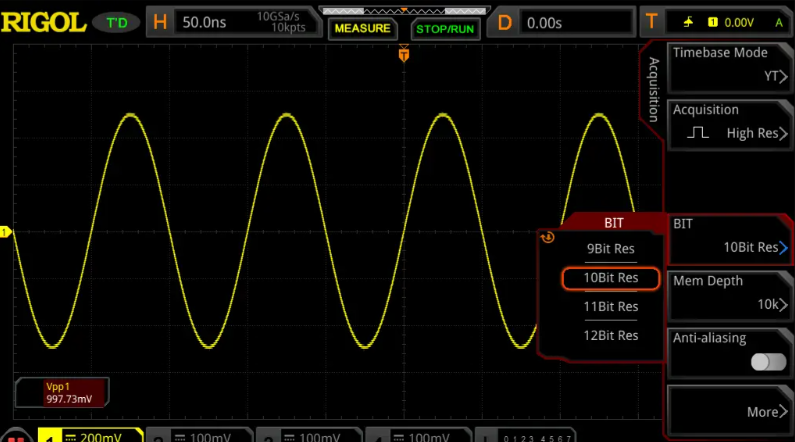795x442 pixels.
Task: Click the waveform memory position bar
Action: tap(404, 11)
